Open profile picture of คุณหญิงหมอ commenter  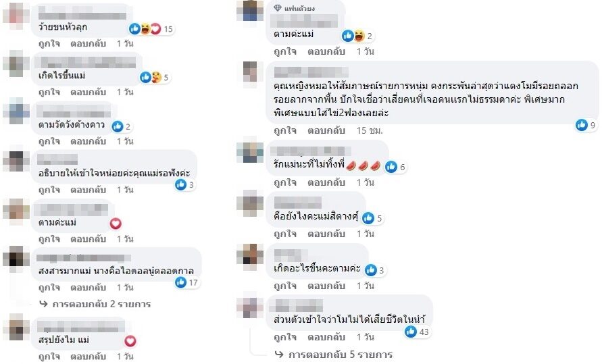pos(250,72)
